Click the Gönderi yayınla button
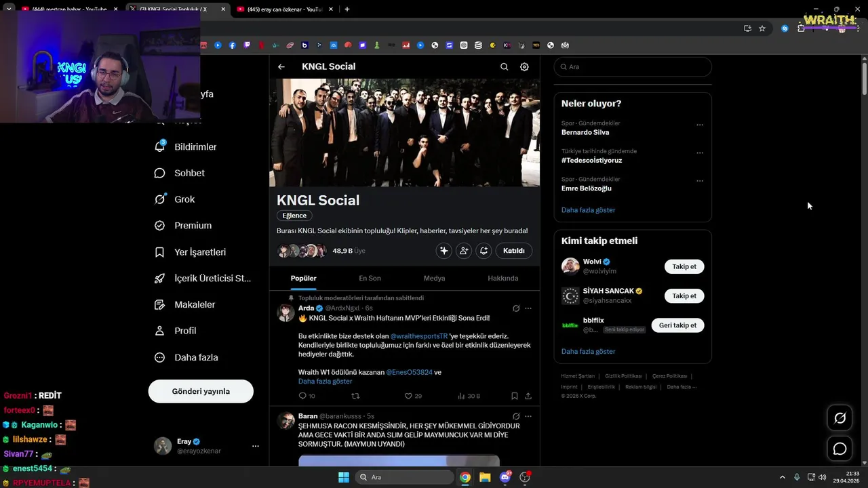The image size is (868, 488). point(201,391)
